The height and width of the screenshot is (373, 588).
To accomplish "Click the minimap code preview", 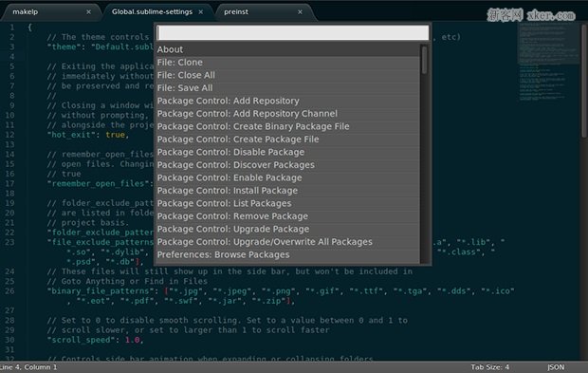I will click(548, 62).
